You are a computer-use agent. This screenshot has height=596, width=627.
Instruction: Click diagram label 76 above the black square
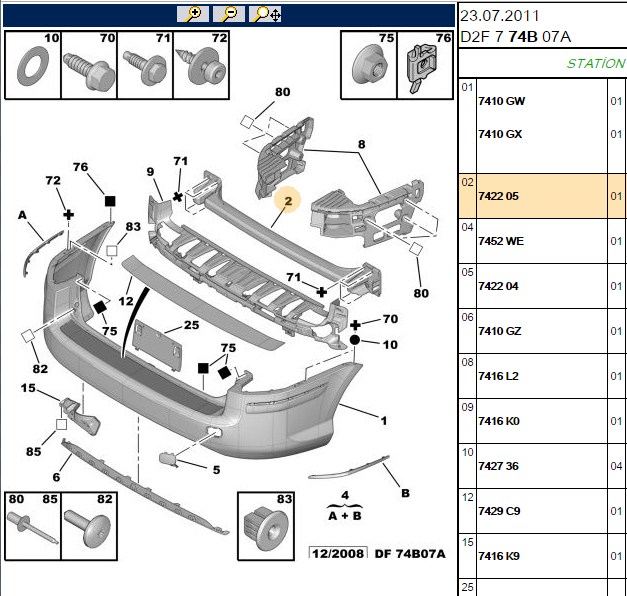(x=80, y=167)
